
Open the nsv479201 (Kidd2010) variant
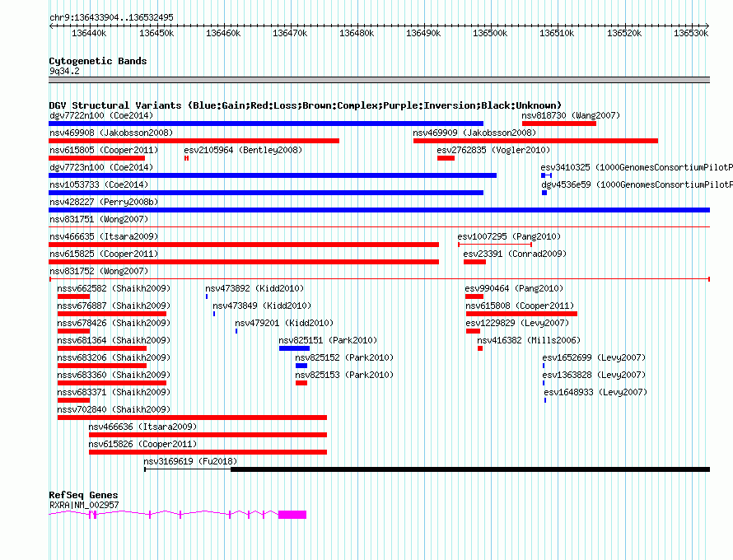coord(284,323)
